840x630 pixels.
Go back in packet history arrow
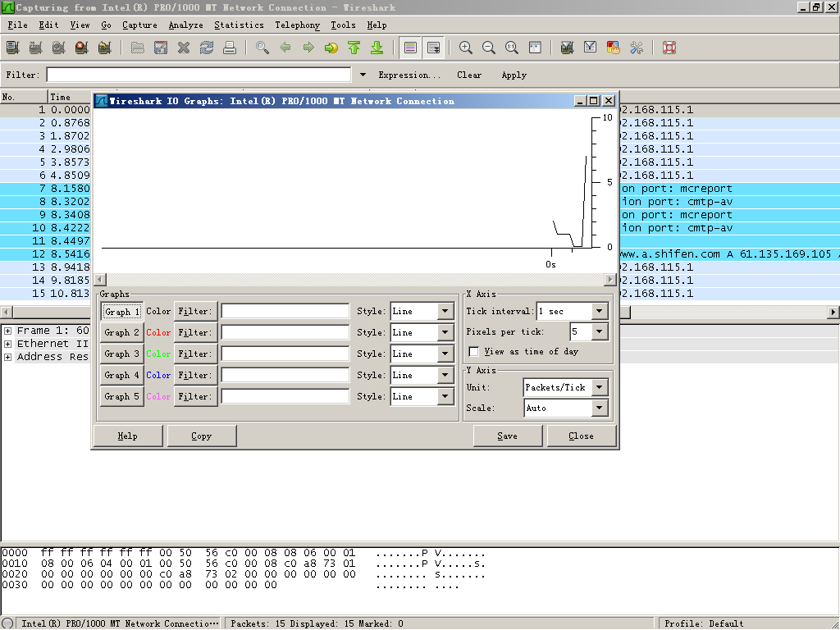(285, 48)
